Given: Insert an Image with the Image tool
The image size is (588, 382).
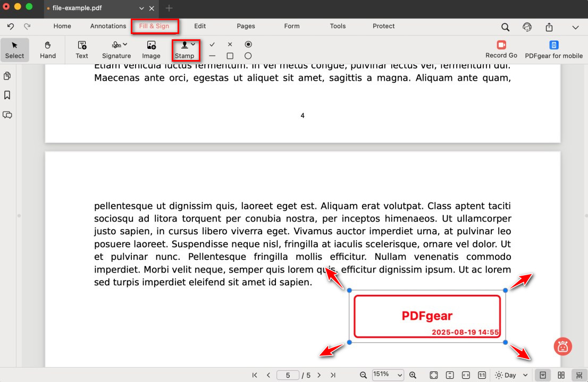Looking at the screenshot, I should (x=151, y=49).
